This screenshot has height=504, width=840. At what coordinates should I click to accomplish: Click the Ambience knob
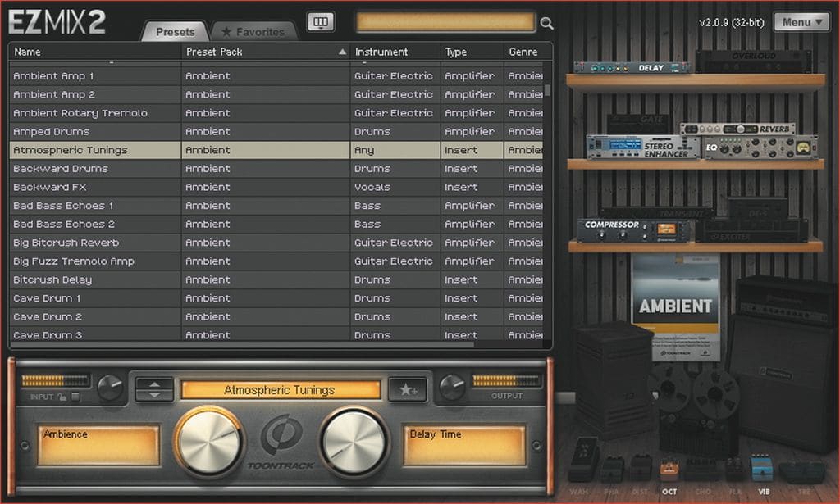209,442
